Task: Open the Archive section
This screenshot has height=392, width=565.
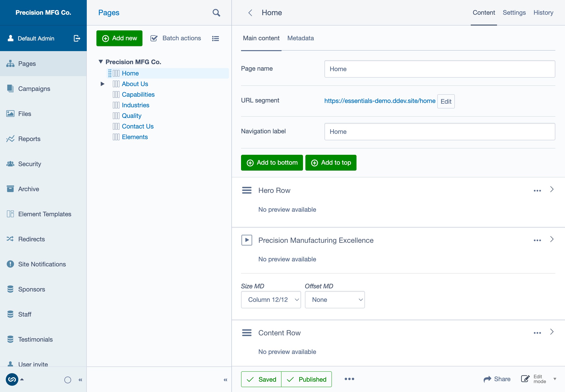Action: click(x=43, y=189)
